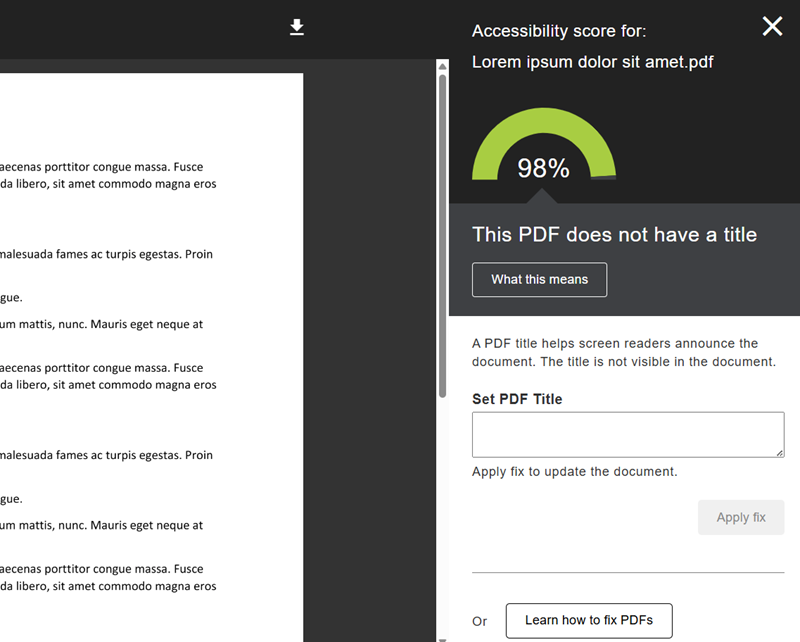
Task: Open the "What this means" explanation
Action: point(539,280)
